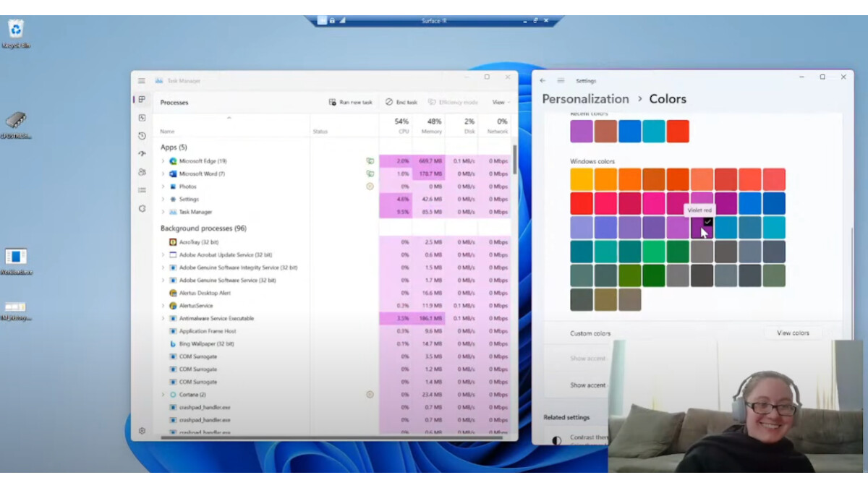Pick the purple swatch under Recent colors

tap(582, 132)
